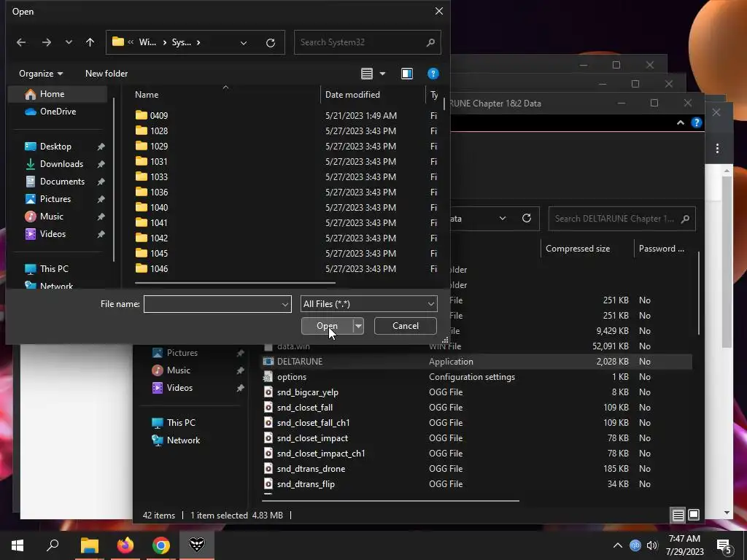747x560 pixels.
Task: Click the Search DELTARUNE Chapter field
Action: click(x=622, y=219)
